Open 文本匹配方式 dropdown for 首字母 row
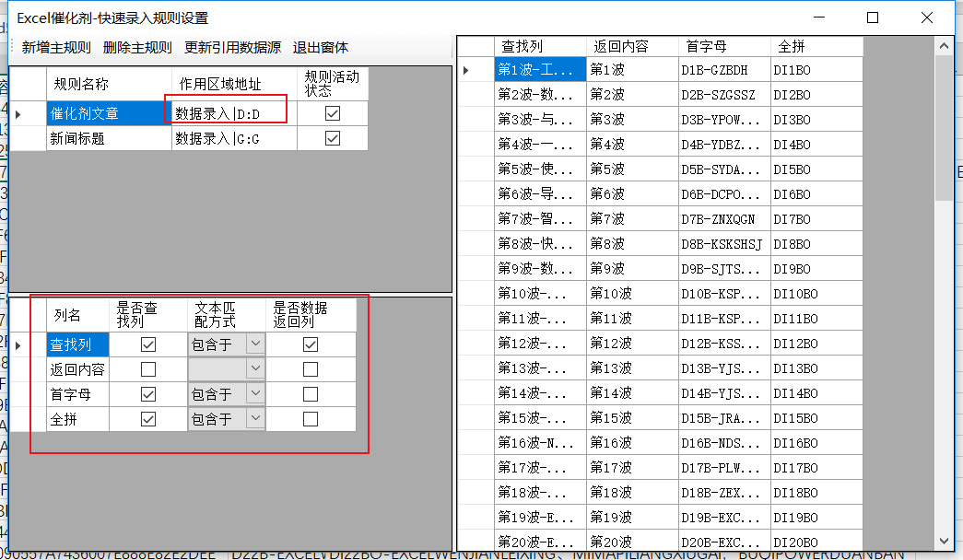The width and height of the screenshot is (963, 560). (x=255, y=393)
